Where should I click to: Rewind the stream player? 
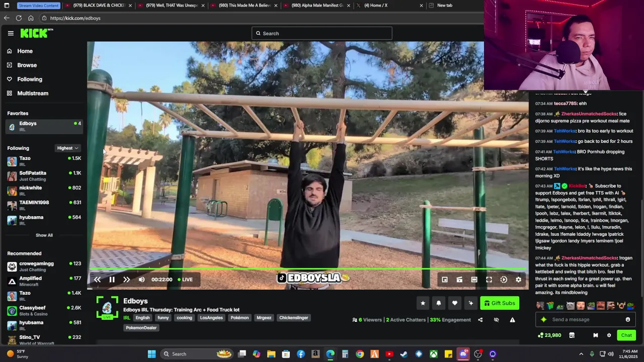(97, 280)
